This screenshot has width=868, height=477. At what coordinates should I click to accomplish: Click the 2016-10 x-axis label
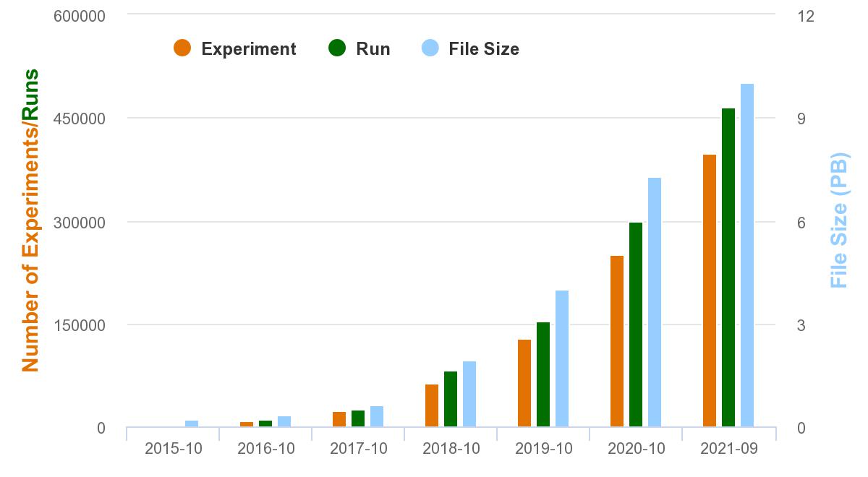click(266, 449)
